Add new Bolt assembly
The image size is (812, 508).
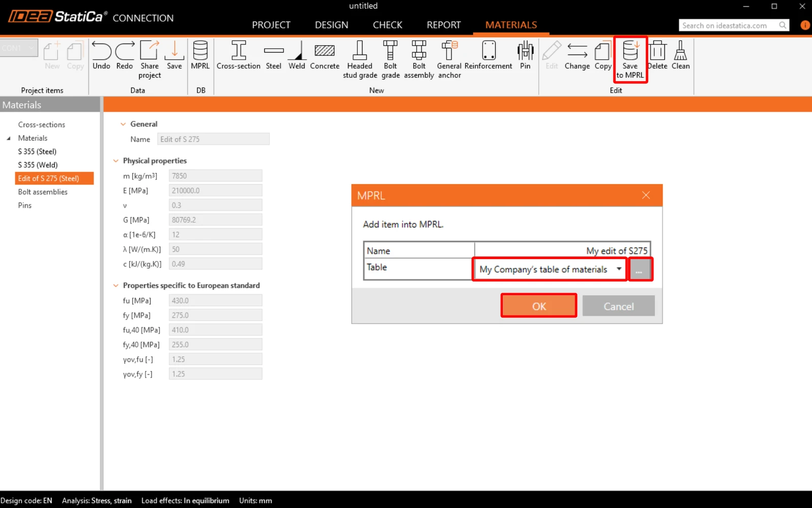click(x=419, y=59)
